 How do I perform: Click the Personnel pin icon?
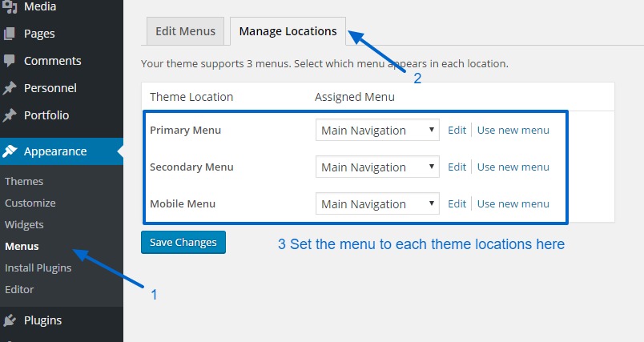pos(10,88)
